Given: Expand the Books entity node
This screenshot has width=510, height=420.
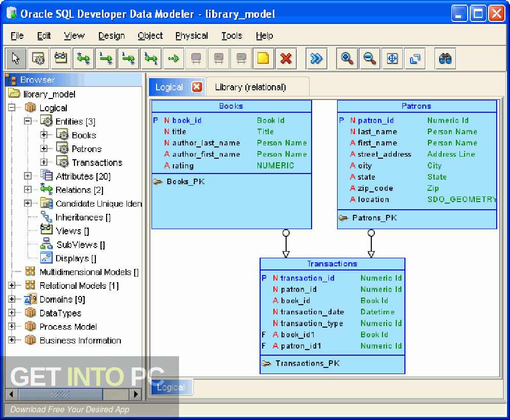Looking at the screenshot, I should pos(44,134).
